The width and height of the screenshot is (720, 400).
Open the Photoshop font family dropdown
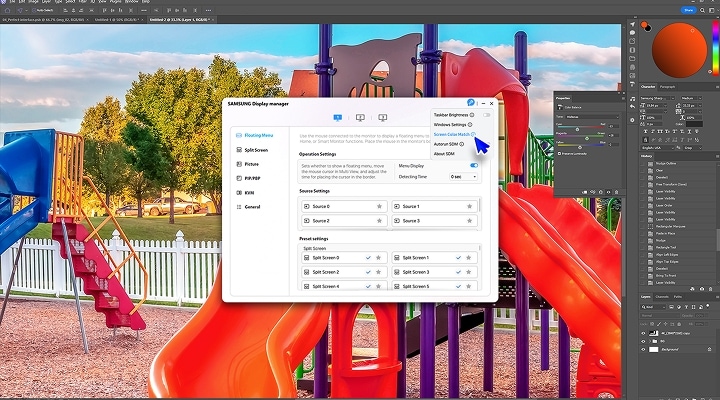[657, 98]
